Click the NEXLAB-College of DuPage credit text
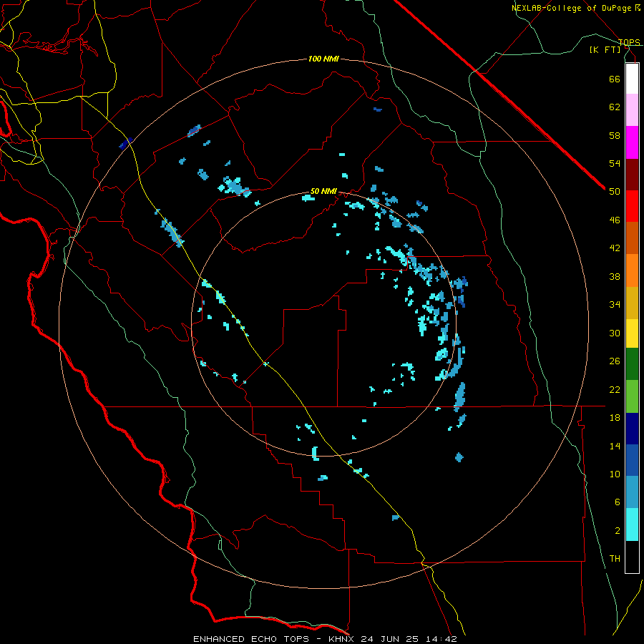 571,8
